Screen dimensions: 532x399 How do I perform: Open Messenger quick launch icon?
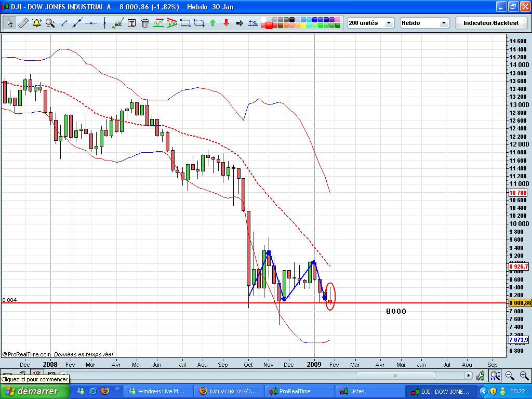[81, 391]
